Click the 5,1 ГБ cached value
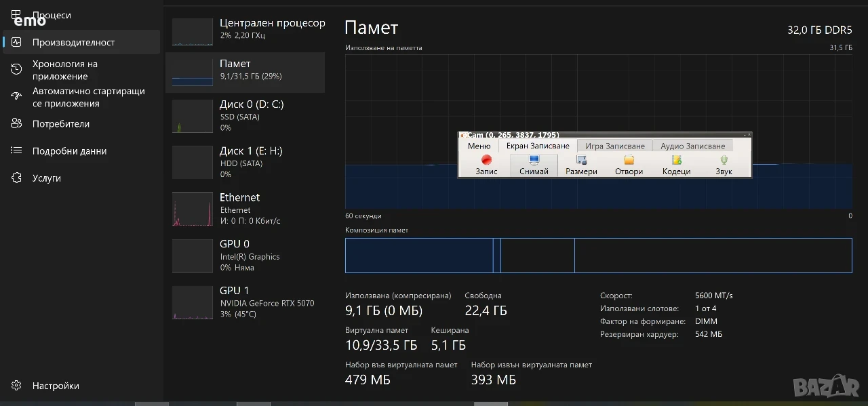Viewport: 868px width, 406px height. 448,345
